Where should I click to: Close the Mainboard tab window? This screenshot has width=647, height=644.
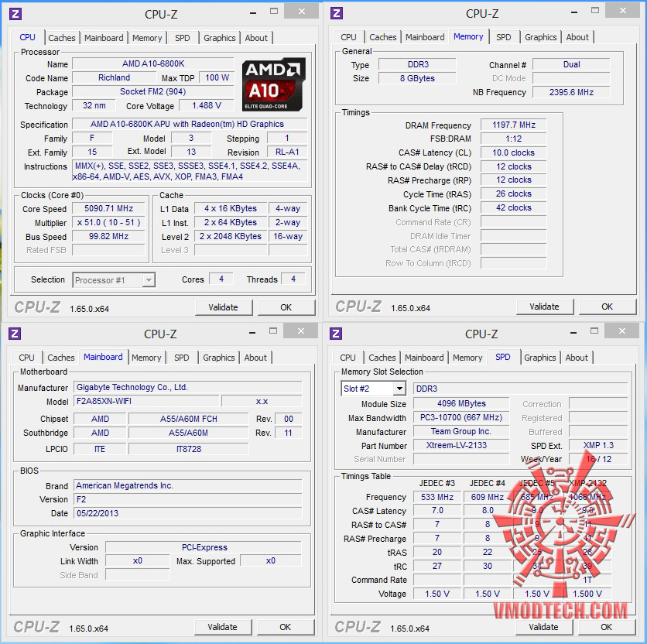(301, 331)
